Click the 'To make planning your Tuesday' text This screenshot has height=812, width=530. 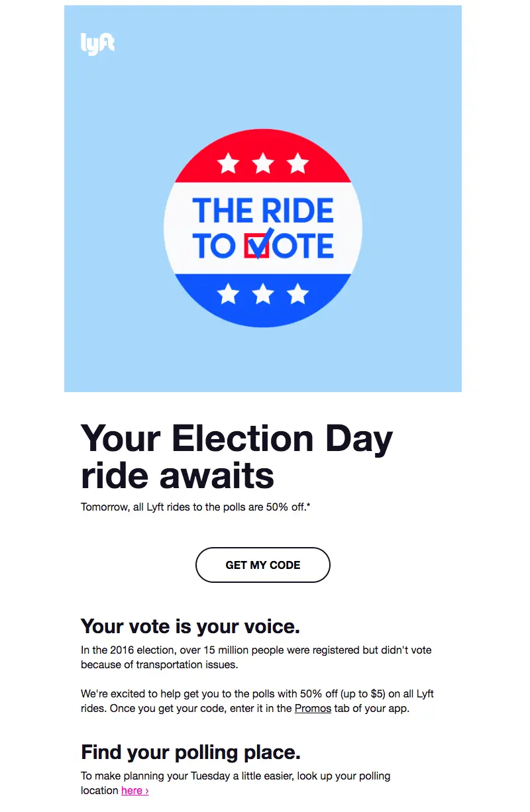click(x=235, y=776)
